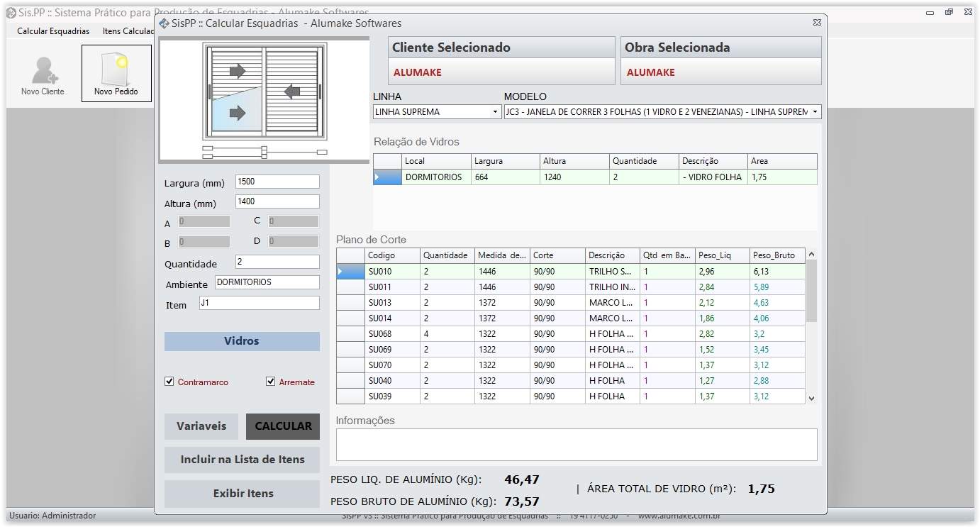
Task: Toggle the Contramarco checkbox
Action: pos(169,382)
